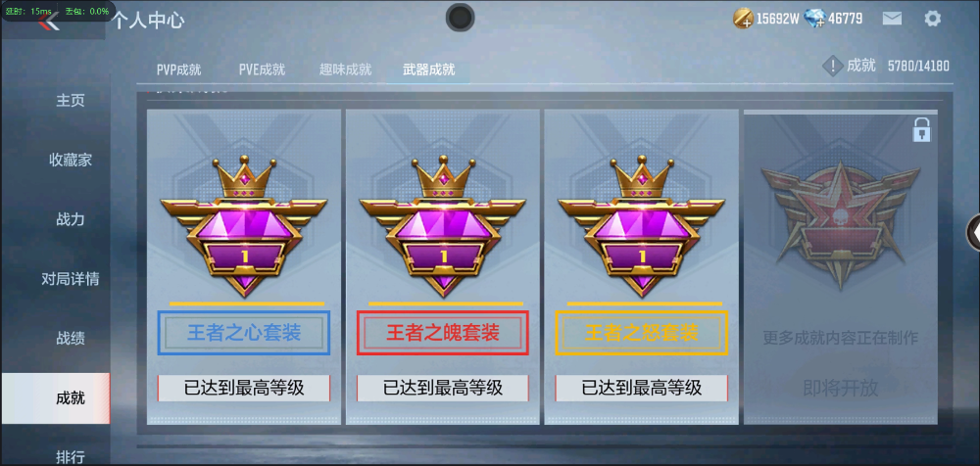Click the achievement info exclamation icon
Screen dimensions: 980x466
tap(832, 66)
